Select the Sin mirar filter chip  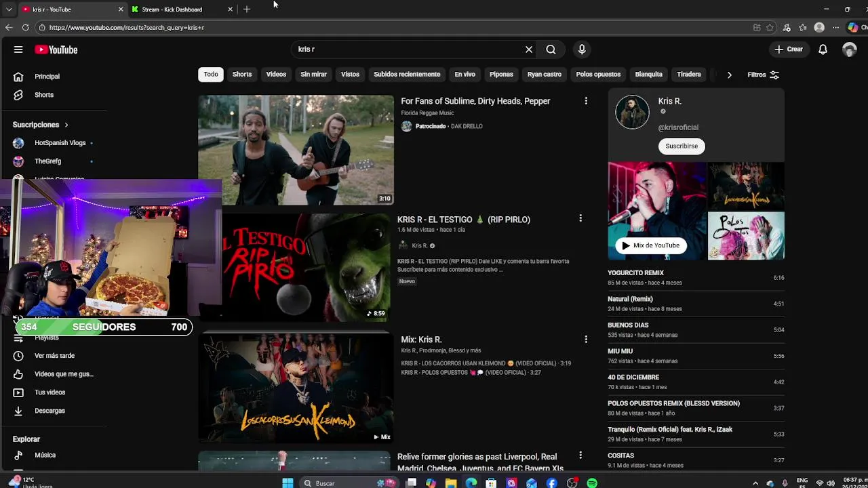pos(313,75)
